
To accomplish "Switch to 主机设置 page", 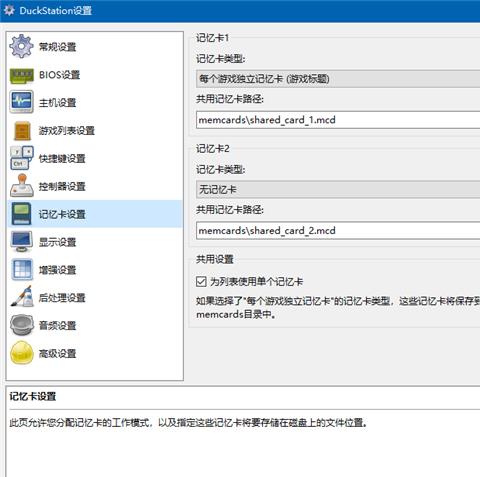I will click(x=95, y=102).
